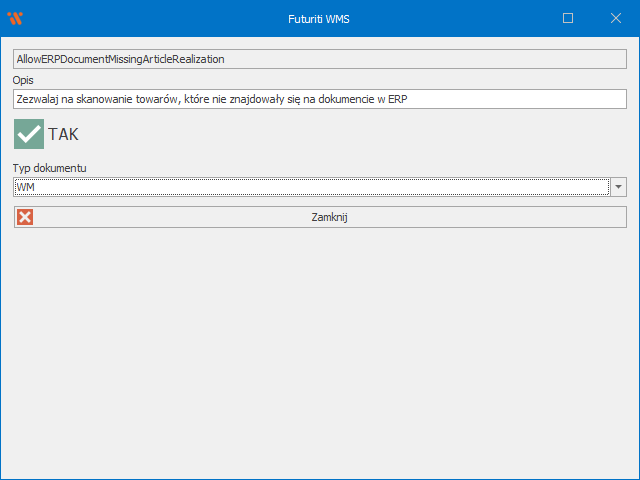
Task: Expand the Typ dokumentu dropdown arrow
Action: [x=618, y=187]
